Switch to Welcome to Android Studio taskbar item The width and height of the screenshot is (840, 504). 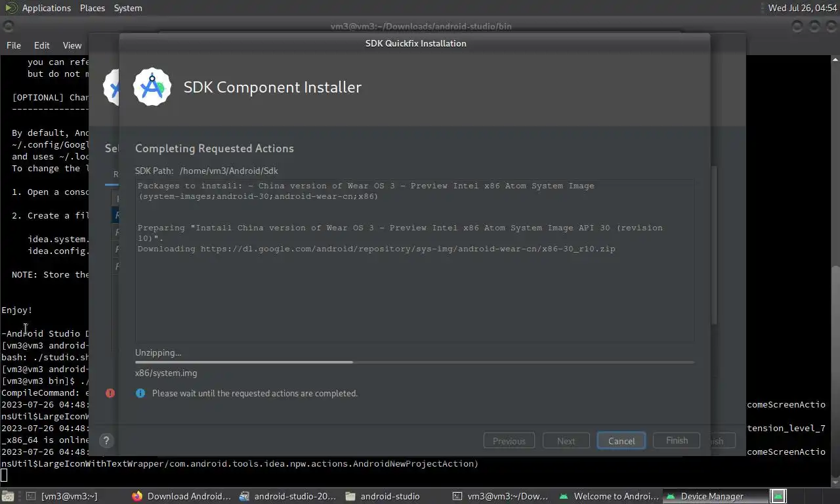tap(608, 496)
